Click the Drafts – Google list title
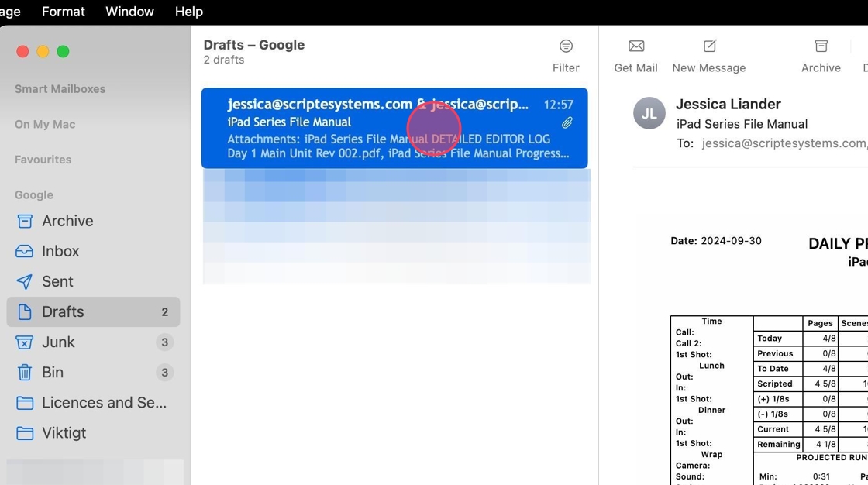This screenshot has width=868, height=485. point(254,45)
